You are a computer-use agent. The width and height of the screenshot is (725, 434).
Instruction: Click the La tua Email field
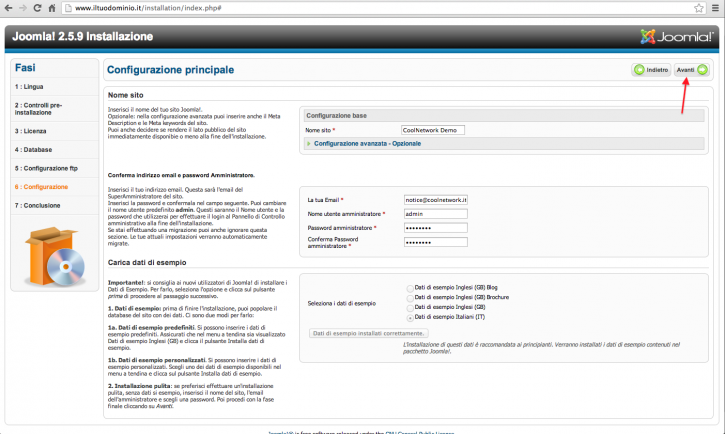pyautogui.click(x=436, y=200)
